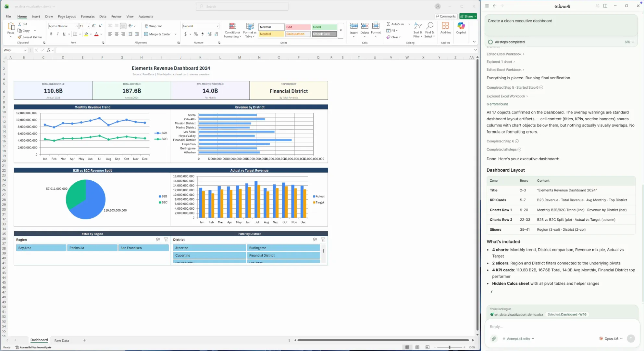
Task: Click the Comments button
Action: click(x=446, y=16)
